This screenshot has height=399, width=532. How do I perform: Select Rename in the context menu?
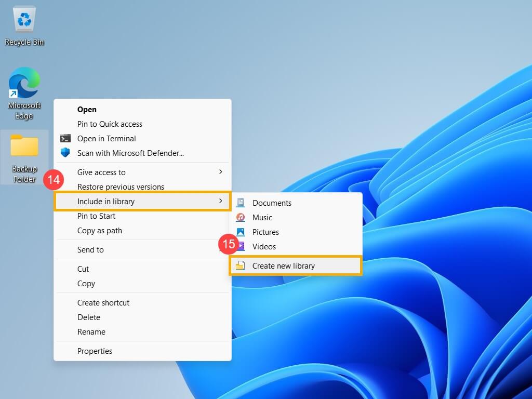pos(91,332)
